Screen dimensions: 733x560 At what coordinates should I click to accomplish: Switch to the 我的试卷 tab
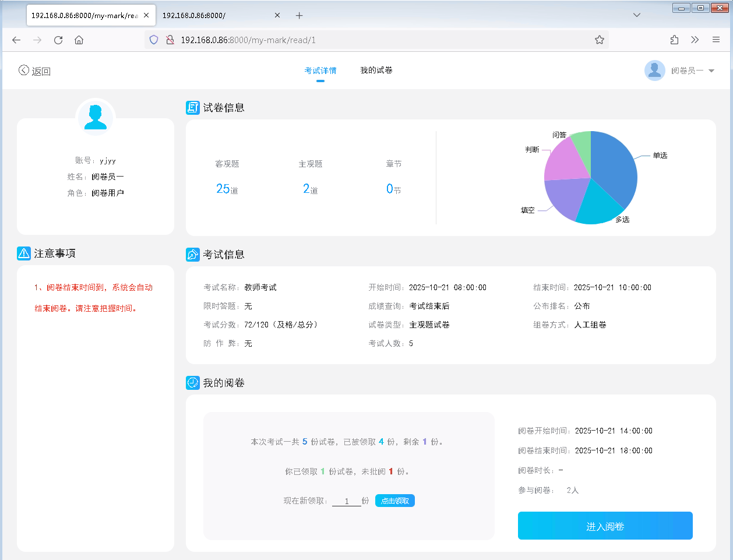coord(376,71)
